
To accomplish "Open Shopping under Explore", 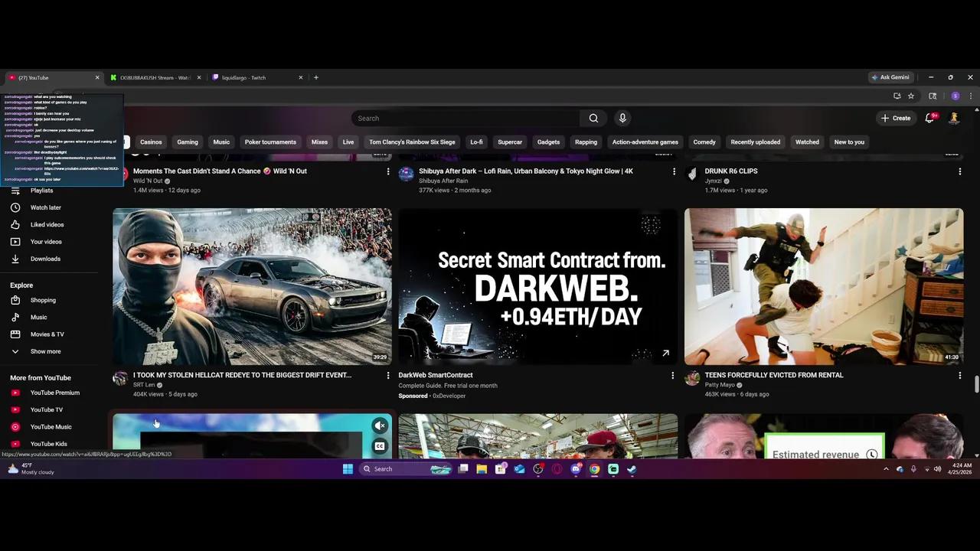I will click(43, 300).
